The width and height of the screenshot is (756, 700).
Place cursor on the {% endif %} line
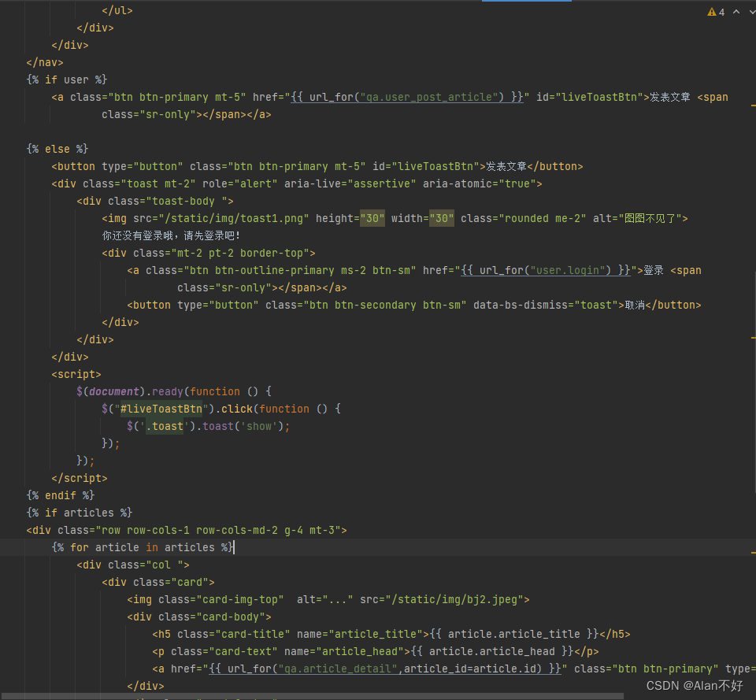[61, 495]
